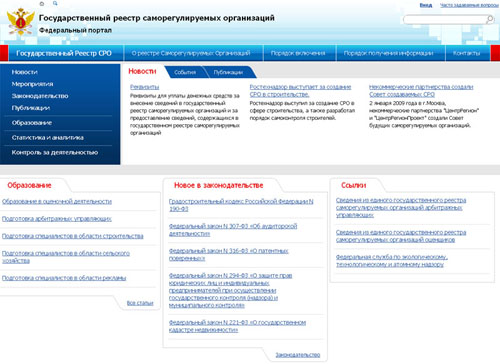Switch to the События tab
Viewport: 500px width, 364px height.
(185, 72)
